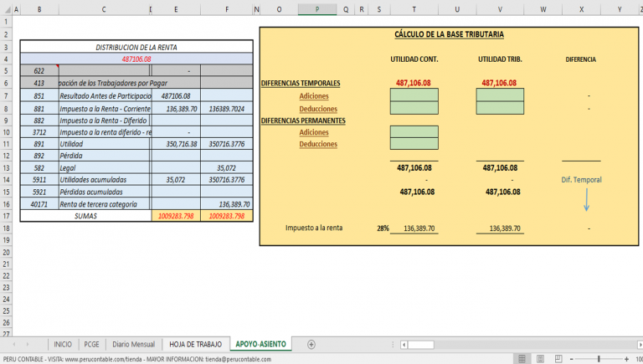Select Impuesto a la Renta - Corriente cell
This screenshot has height=364, width=643.
point(105,109)
